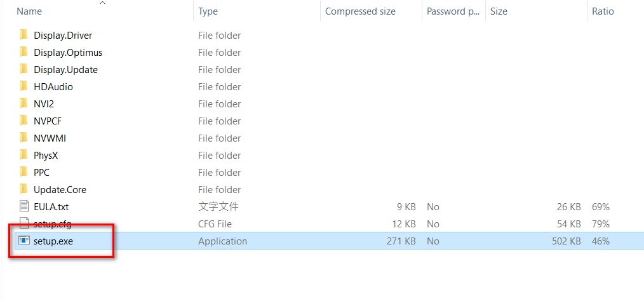Select the Display.Driver folder icon
The height and width of the screenshot is (301, 644).
tap(23, 36)
